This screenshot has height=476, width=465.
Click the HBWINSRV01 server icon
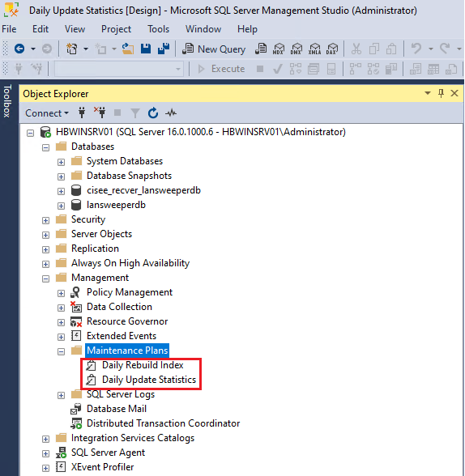point(45,132)
